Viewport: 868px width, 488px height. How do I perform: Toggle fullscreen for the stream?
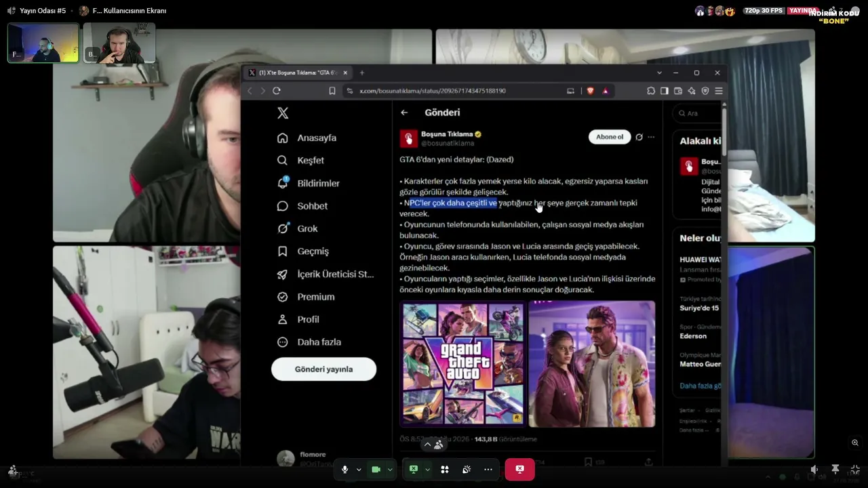click(x=855, y=469)
